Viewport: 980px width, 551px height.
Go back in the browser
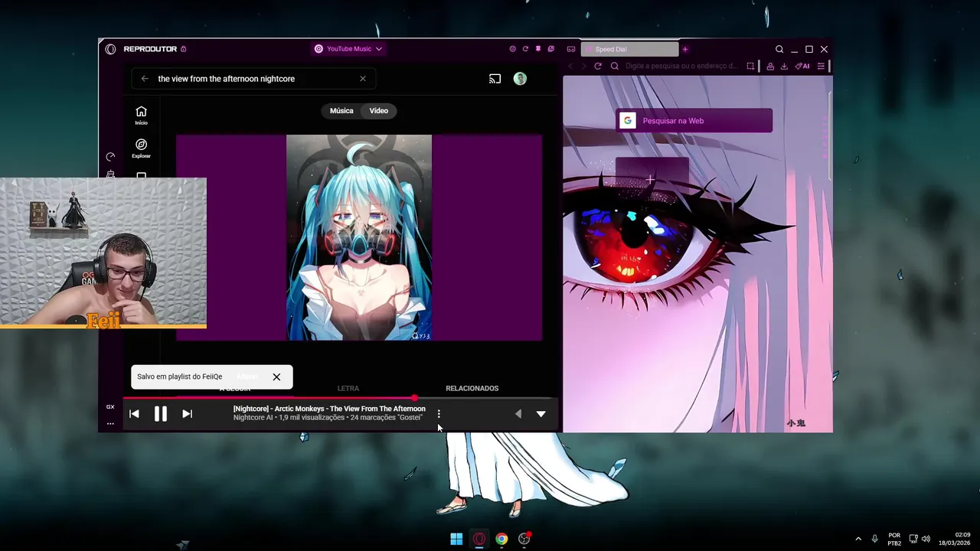[x=570, y=67]
